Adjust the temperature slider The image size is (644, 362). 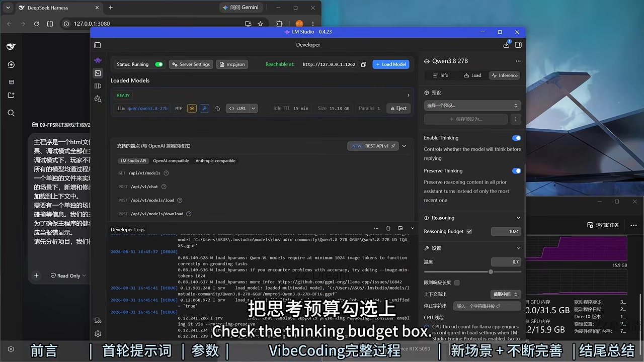tap(491, 271)
